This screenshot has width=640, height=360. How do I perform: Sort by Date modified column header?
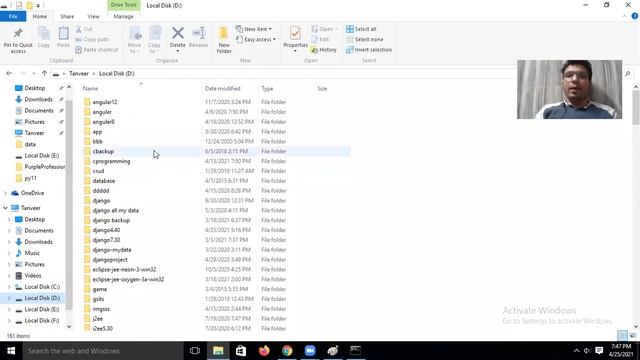tap(230, 88)
